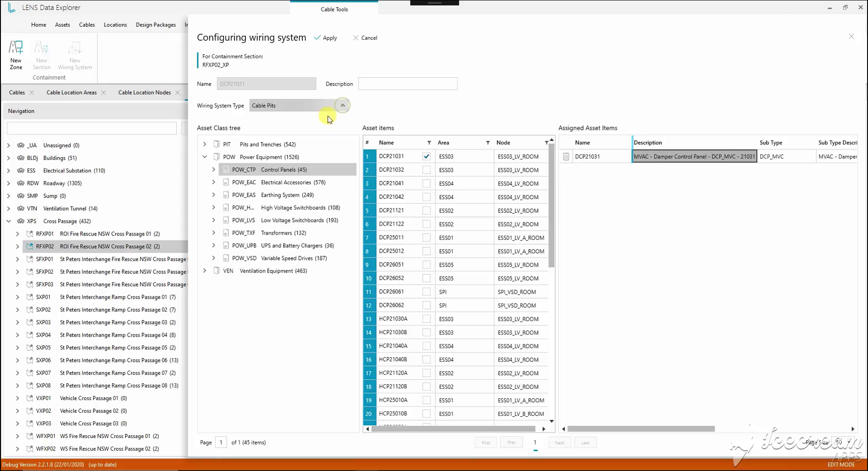
Task: Click the Navigation search box
Action: point(92,128)
